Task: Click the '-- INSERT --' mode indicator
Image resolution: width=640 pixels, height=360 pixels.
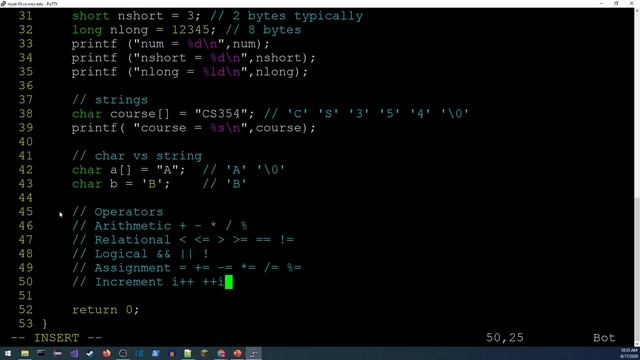Action: tap(56, 338)
